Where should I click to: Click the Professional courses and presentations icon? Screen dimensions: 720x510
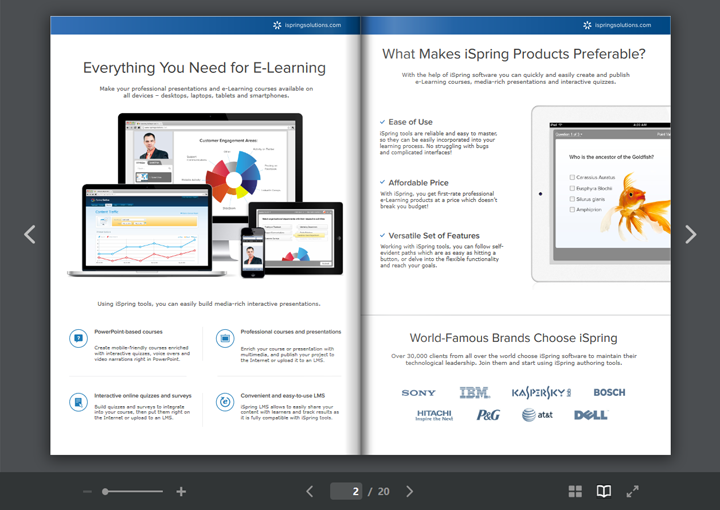[x=225, y=339]
